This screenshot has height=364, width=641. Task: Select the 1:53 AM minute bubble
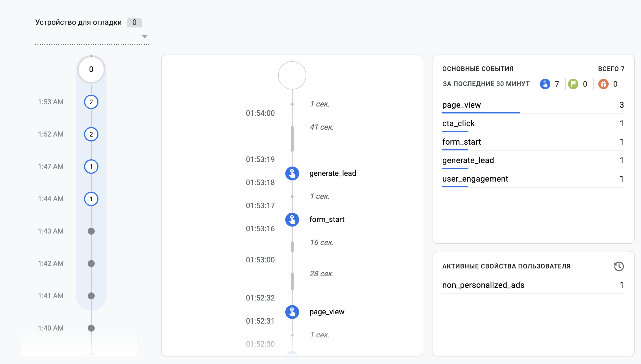(91, 102)
